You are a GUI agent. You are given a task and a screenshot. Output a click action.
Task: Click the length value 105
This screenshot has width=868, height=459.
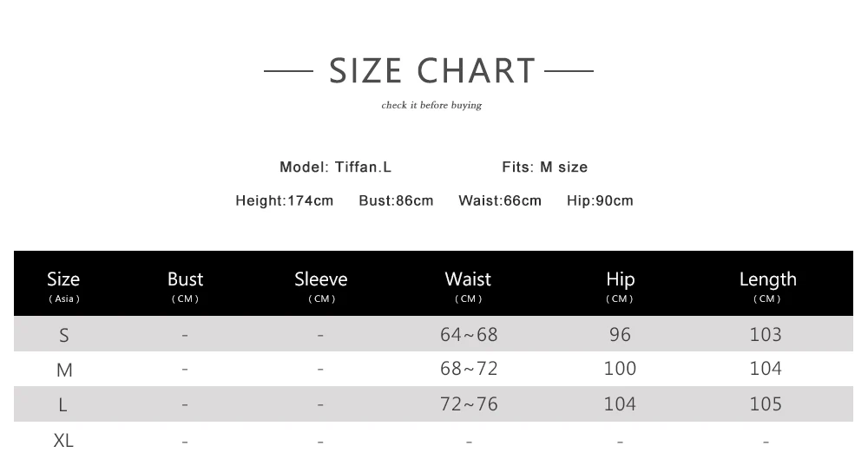[766, 403]
